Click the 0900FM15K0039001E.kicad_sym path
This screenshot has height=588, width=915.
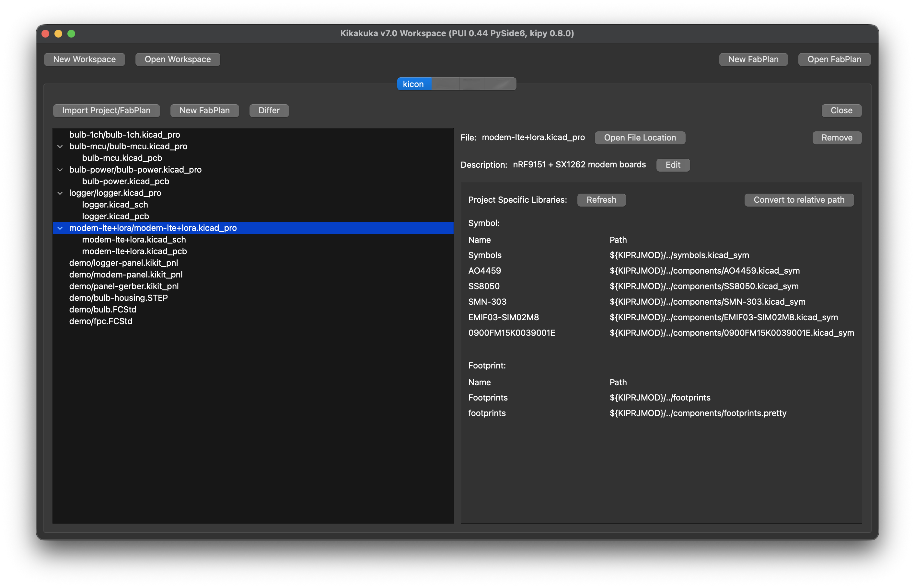[x=732, y=333]
